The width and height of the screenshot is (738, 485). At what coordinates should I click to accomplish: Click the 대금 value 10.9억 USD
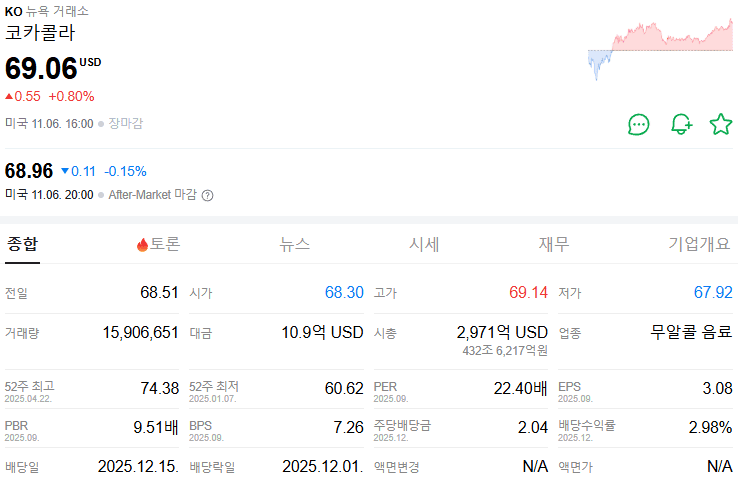322,332
